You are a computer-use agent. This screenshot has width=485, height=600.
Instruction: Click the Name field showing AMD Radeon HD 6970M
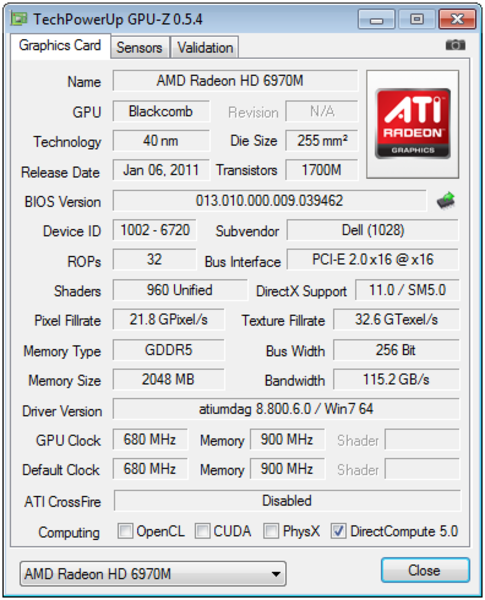click(x=235, y=81)
